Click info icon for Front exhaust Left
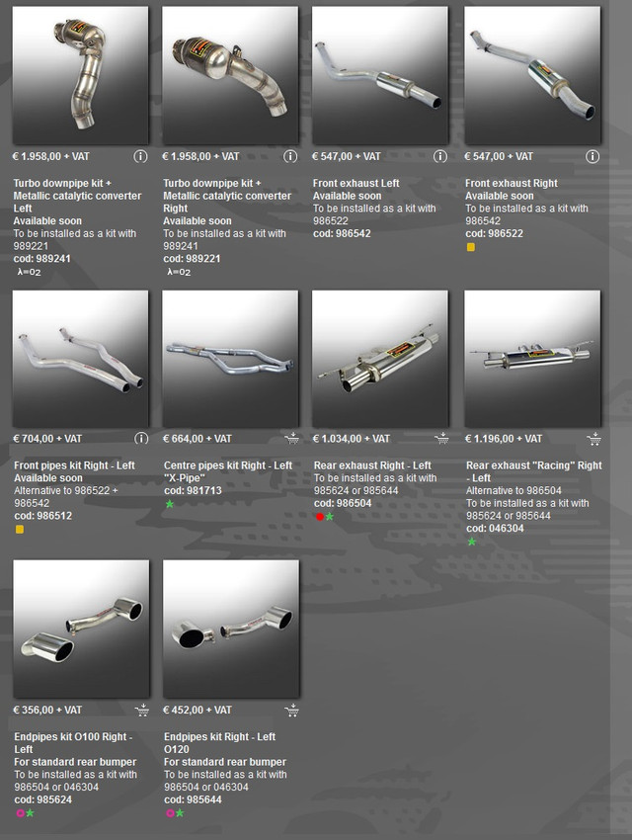 click(x=439, y=156)
